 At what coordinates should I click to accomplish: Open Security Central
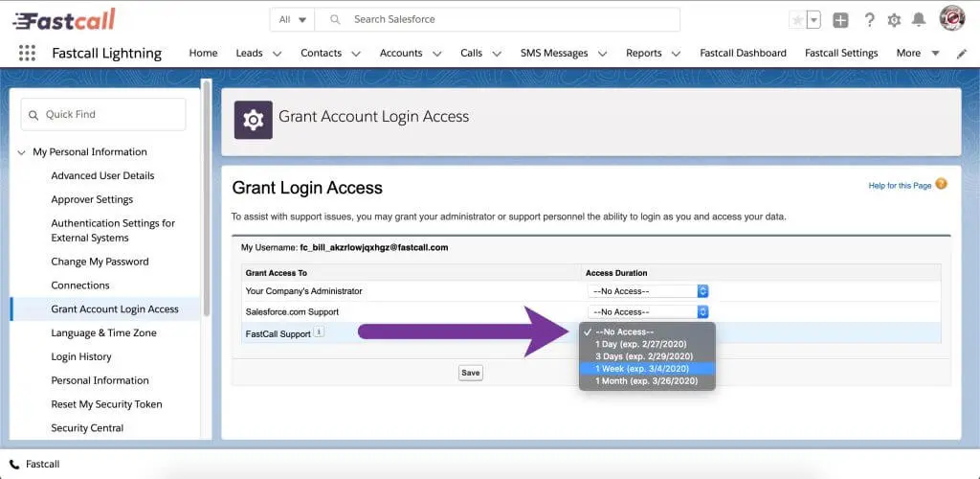pyautogui.click(x=87, y=427)
